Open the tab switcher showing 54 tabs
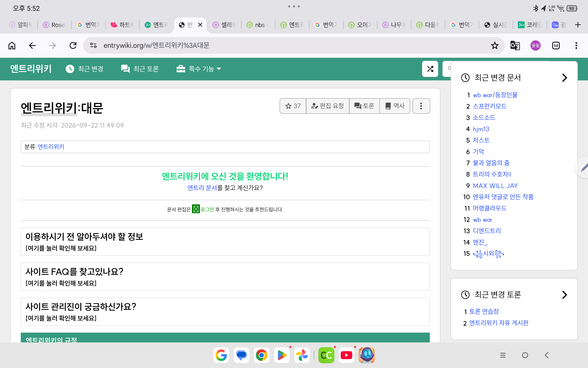This screenshot has width=588, height=368. pos(556,46)
